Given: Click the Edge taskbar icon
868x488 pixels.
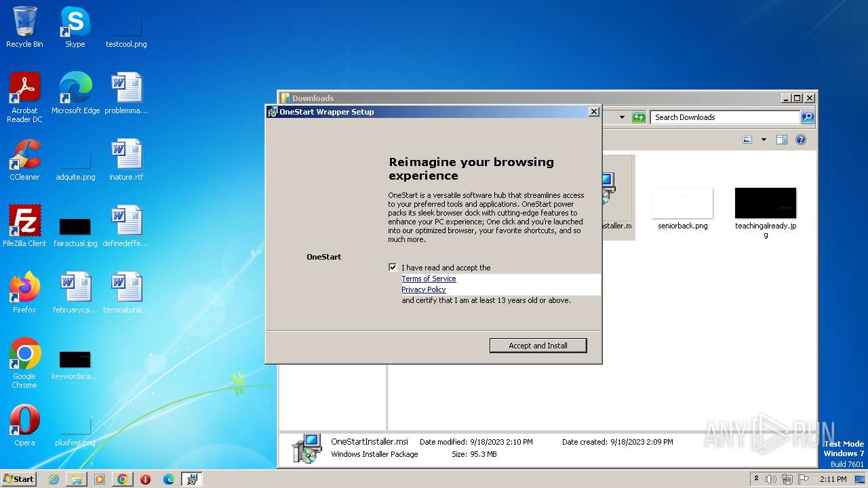Looking at the screenshot, I should 169,479.
